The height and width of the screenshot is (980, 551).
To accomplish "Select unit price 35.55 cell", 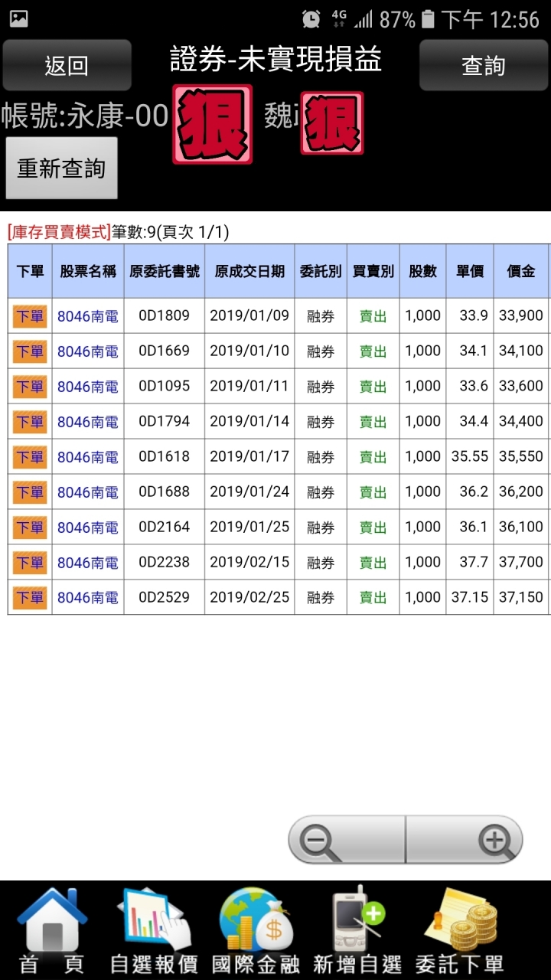I will click(470, 456).
